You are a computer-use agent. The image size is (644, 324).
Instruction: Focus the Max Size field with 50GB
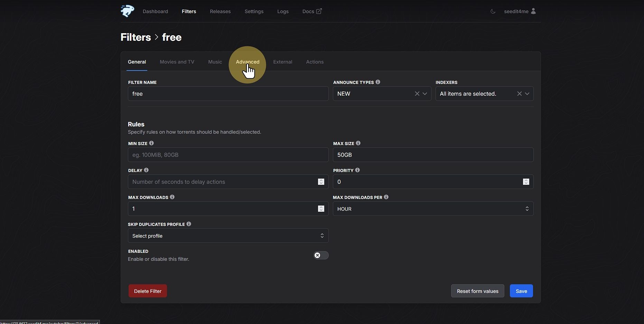[433, 155]
